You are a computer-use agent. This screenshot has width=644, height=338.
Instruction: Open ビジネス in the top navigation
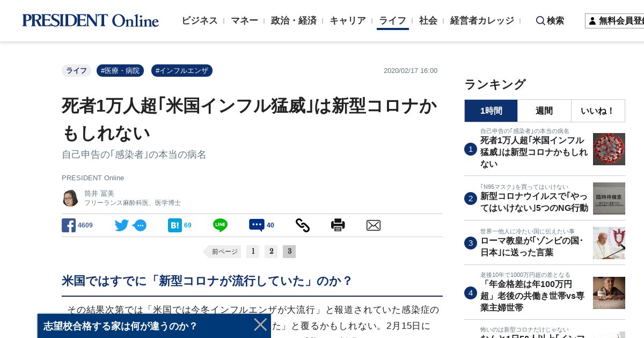tap(200, 21)
